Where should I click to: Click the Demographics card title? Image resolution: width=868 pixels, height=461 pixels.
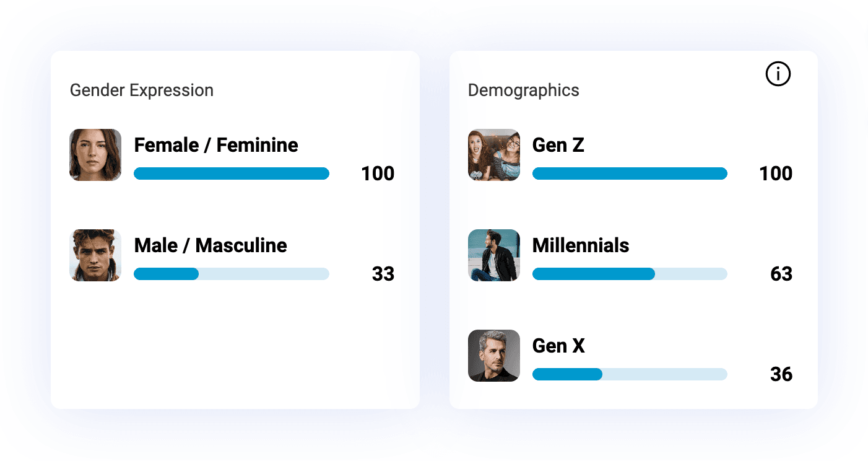click(523, 90)
